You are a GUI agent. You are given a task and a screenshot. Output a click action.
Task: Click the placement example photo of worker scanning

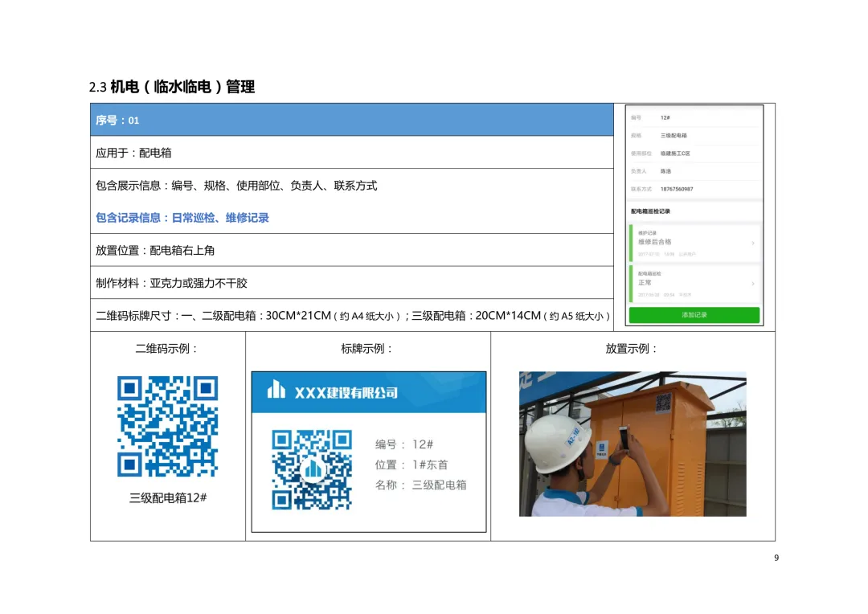(x=633, y=444)
